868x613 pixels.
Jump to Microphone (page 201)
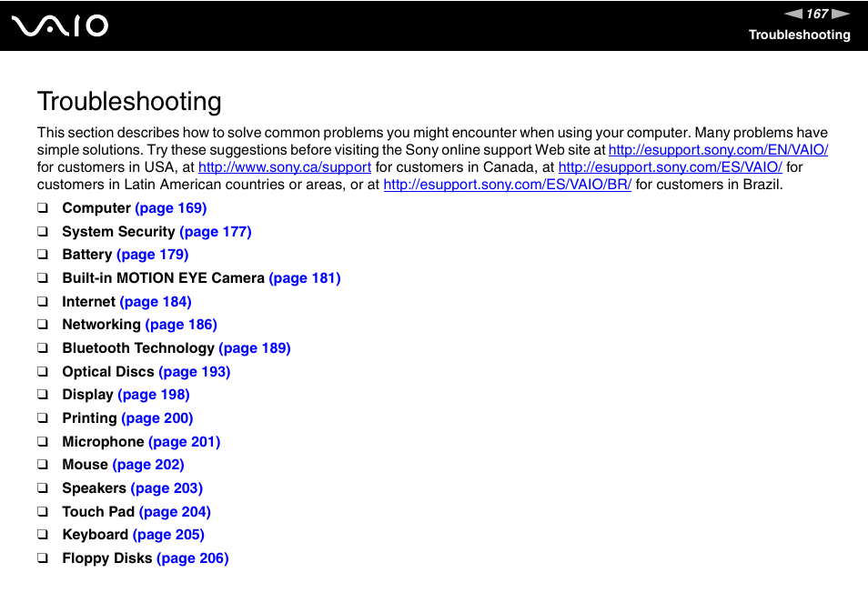tap(185, 442)
